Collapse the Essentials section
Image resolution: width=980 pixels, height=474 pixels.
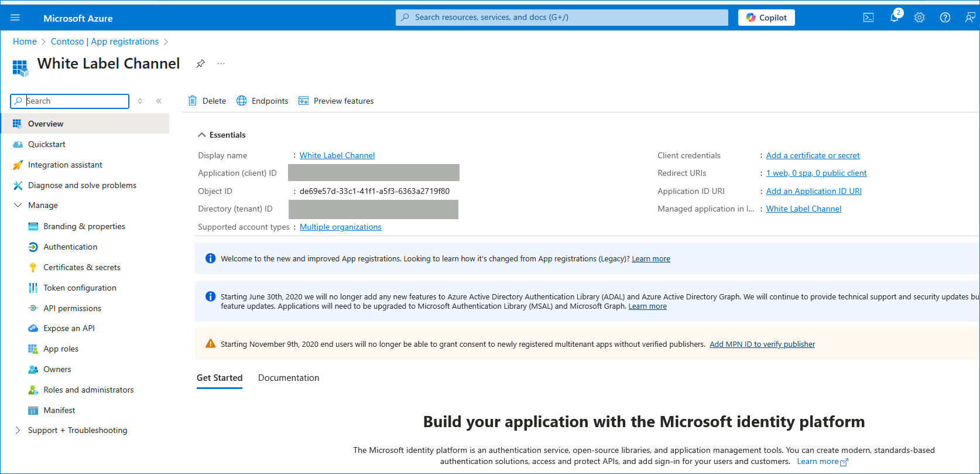pyautogui.click(x=202, y=135)
